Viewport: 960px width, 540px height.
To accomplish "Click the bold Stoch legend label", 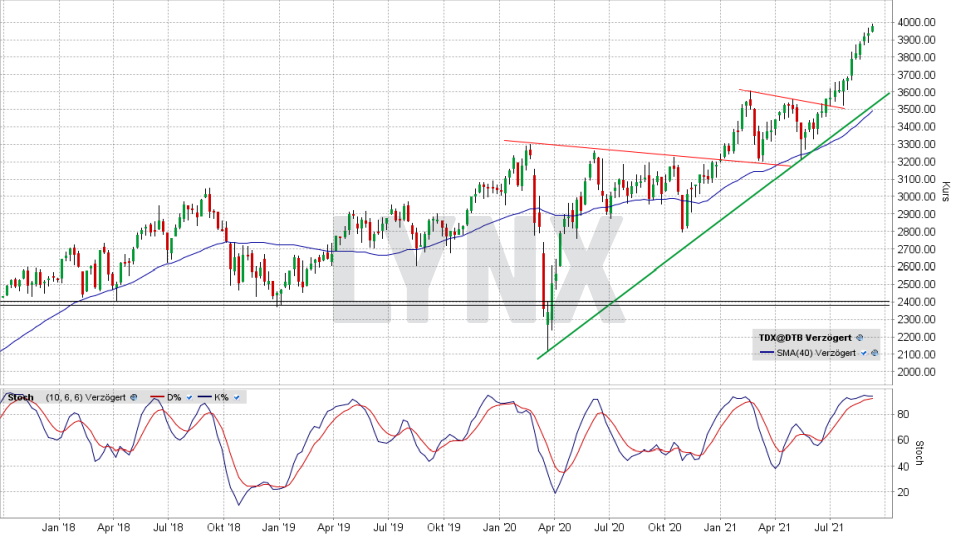I will [x=21, y=397].
